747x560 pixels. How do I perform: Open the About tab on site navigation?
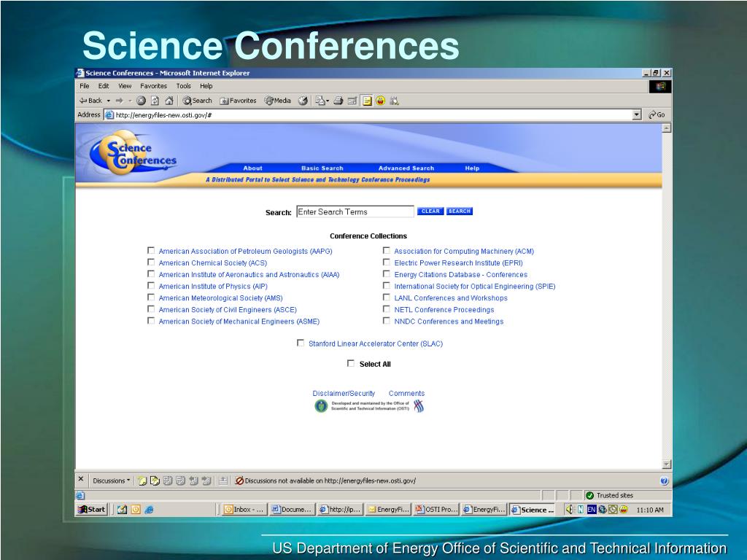(252, 168)
